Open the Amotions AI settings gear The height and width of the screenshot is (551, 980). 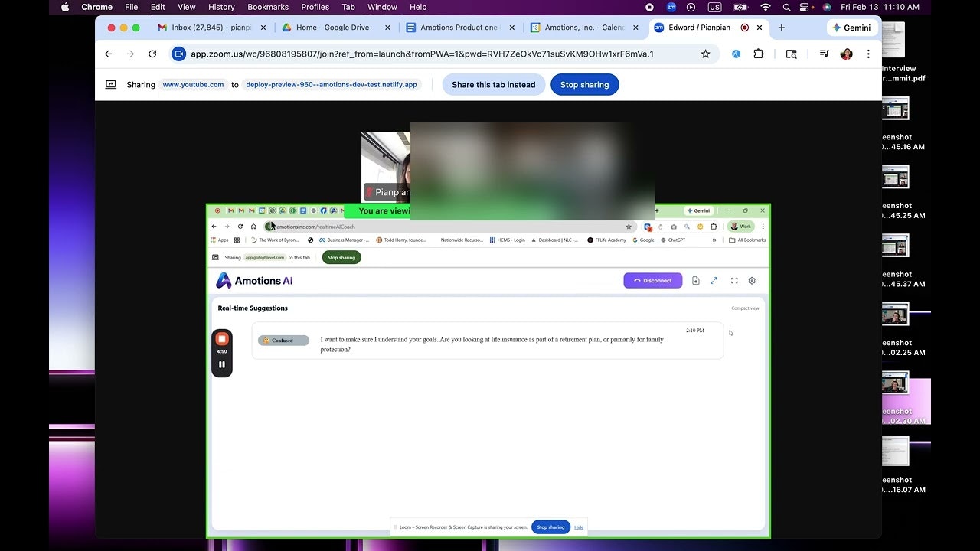[x=752, y=280]
